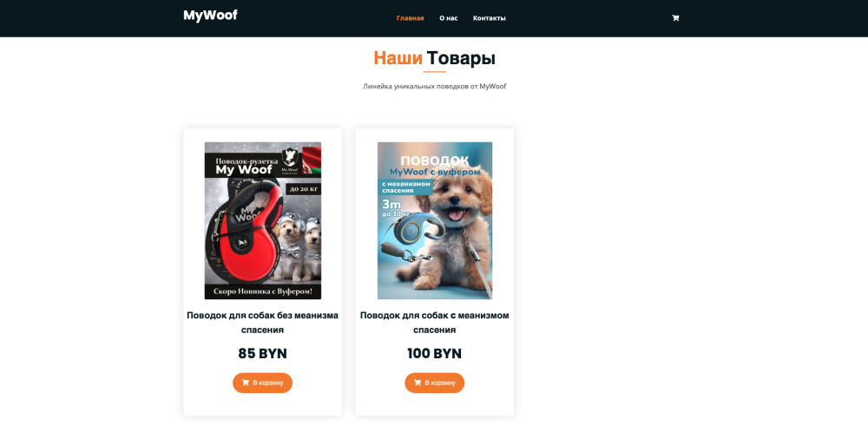
Task: Click the orange underline below the heading
Action: click(435, 72)
